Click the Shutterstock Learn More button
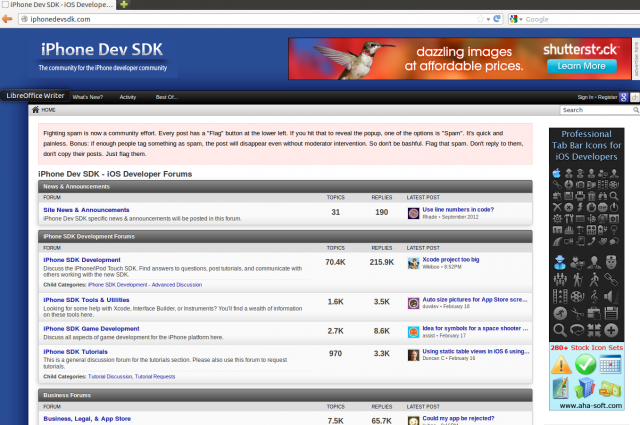This screenshot has height=425, width=640. (581, 66)
